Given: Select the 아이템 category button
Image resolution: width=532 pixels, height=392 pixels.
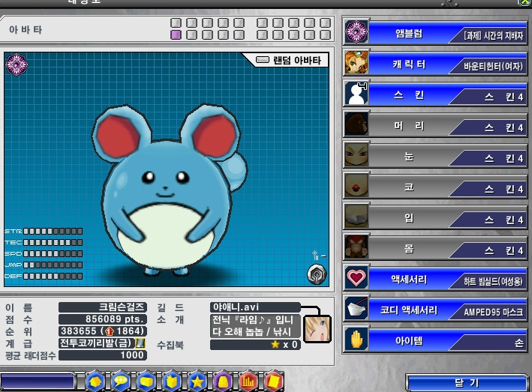Looking at the screenshot, I should (409, 341).
